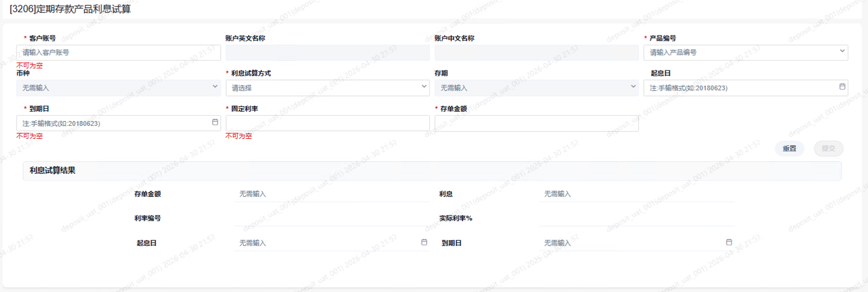
Task: Click the 产品编号 label
Action: [663, 38]
